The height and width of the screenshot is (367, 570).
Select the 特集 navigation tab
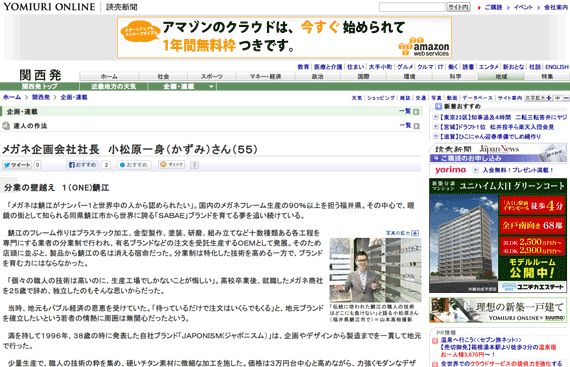point(547,76)
